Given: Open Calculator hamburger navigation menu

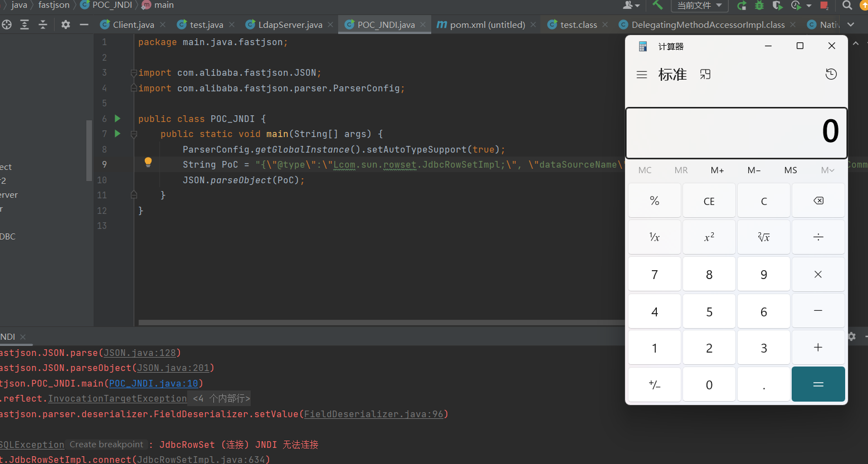Looking at the screenshot, I should (x=642, y=75).
